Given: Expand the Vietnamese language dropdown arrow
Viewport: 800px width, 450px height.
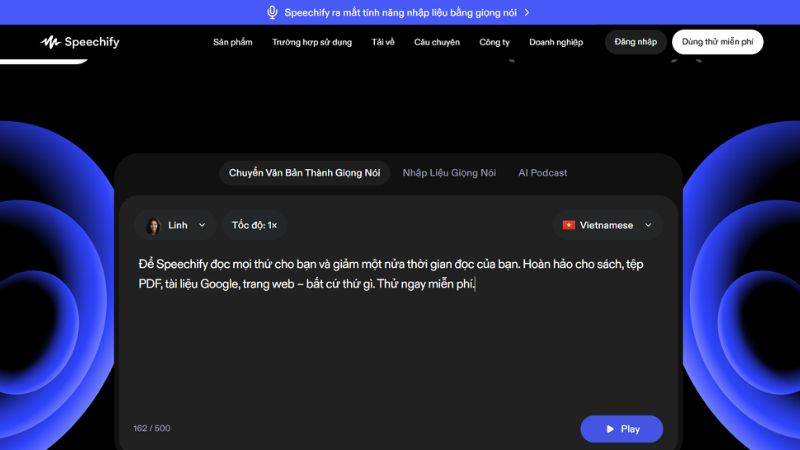Looking at the screenshot, I should (x=648, y=225).
